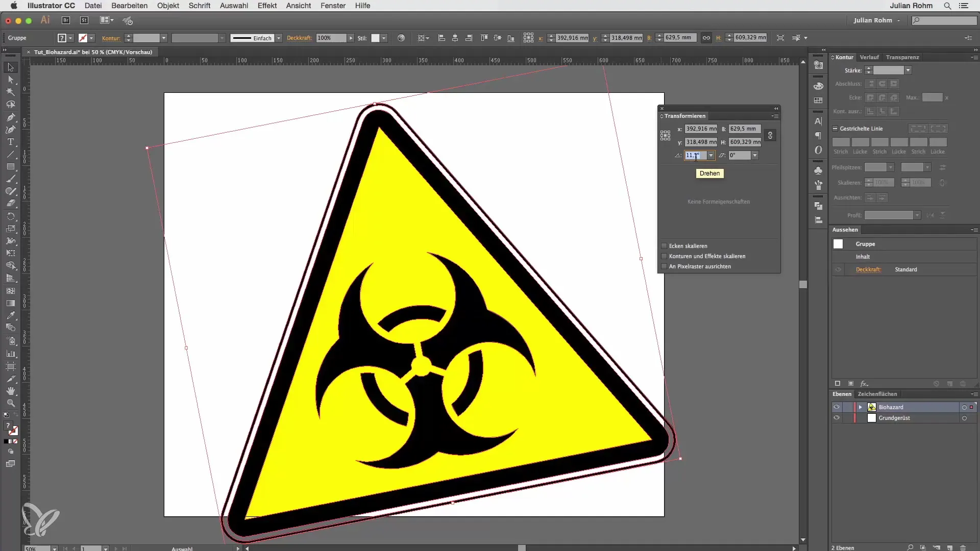Screen dimensions: 980x551
Task: Switch to the Zeichenflächen tab
Action: click(x=877, y=394)
